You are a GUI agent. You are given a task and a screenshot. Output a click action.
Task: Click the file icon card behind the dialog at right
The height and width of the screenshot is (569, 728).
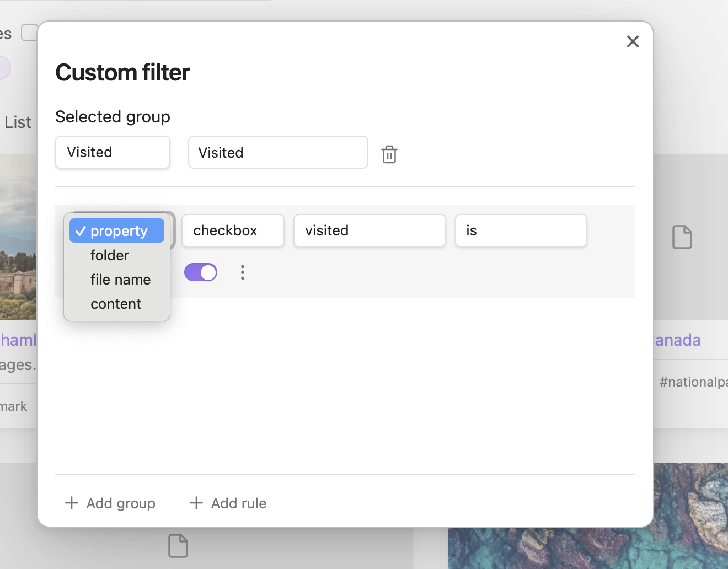click(x=682, y=237)
